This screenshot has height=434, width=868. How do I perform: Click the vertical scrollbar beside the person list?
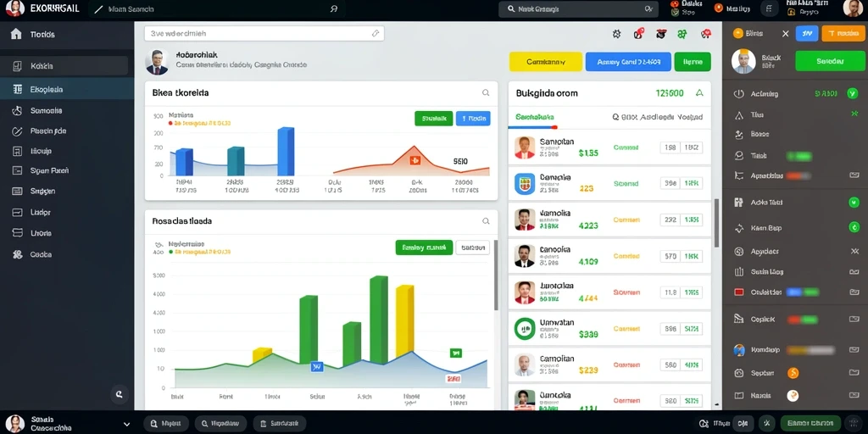point(716,223)
